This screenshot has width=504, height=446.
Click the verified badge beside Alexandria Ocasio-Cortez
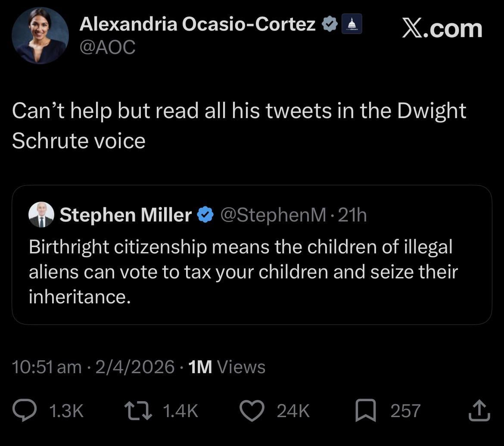click(x=330, y=25)
